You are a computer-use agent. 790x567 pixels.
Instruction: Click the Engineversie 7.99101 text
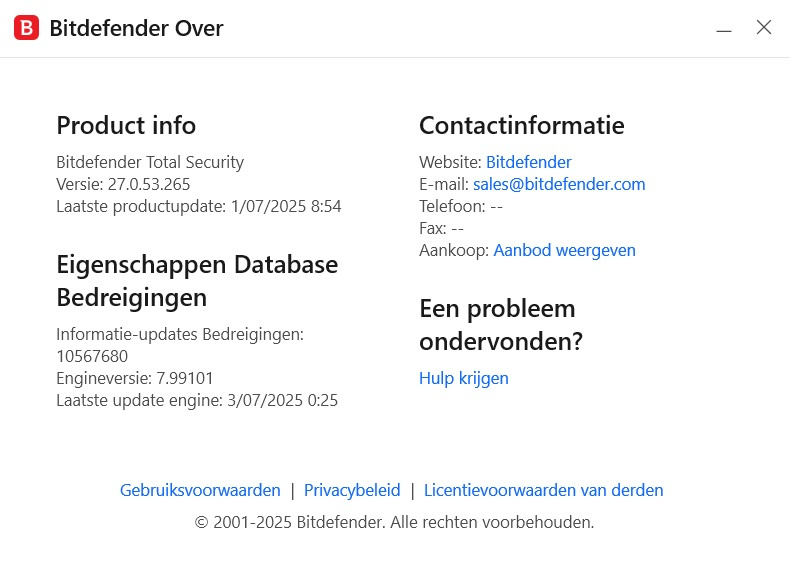tap(135, 379)
